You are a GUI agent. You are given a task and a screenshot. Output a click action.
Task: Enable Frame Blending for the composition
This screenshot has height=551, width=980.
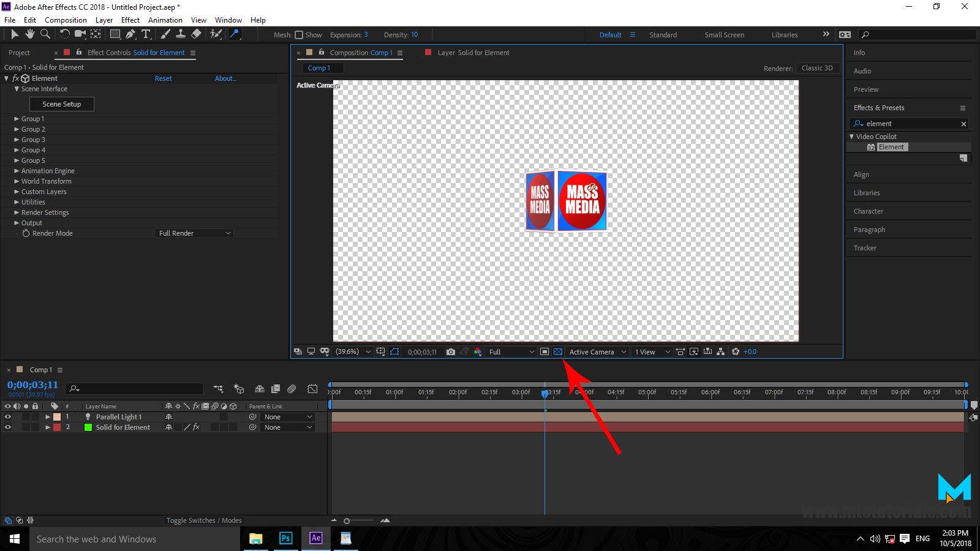click(276, 389)
